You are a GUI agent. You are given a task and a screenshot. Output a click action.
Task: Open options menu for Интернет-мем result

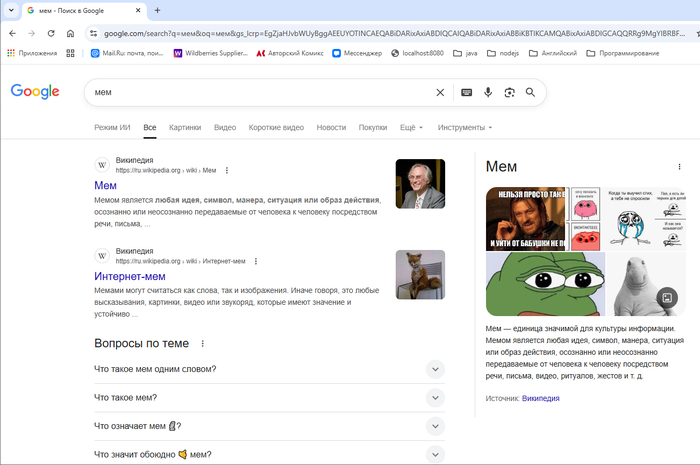point(256,262)
